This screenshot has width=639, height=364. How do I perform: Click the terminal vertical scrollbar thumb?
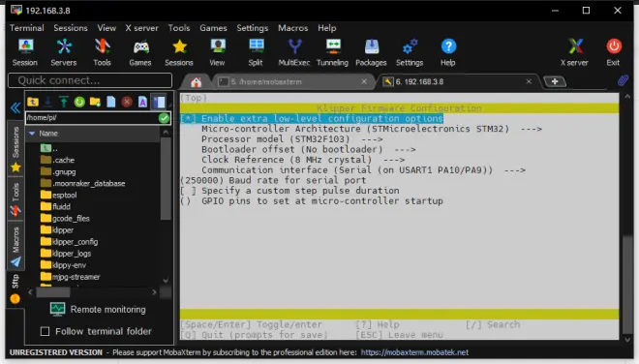coord(627,284)
